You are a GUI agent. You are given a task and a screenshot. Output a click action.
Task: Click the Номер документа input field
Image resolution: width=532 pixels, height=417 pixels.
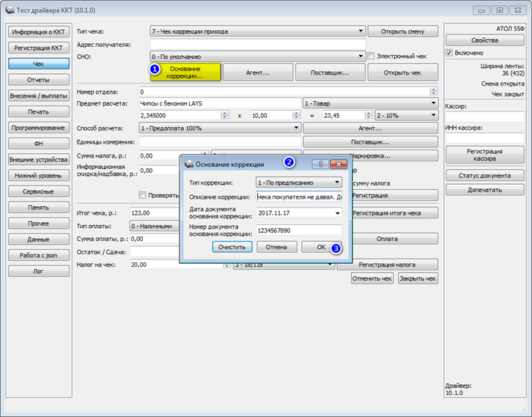298,230
